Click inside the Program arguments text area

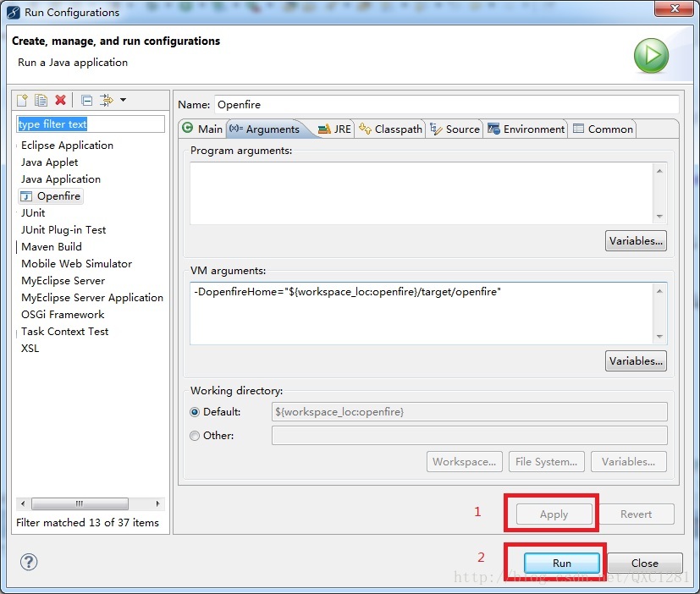point(422,193)
